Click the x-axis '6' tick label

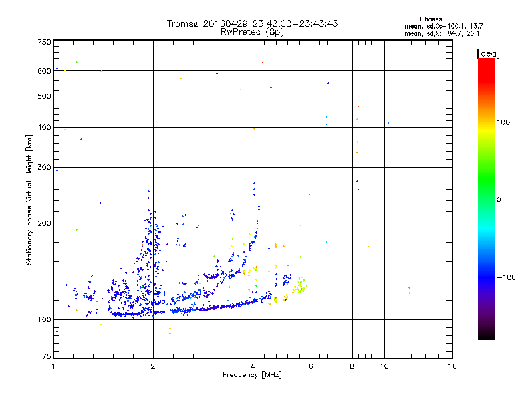pyautogui.click(x=311, y=366)
